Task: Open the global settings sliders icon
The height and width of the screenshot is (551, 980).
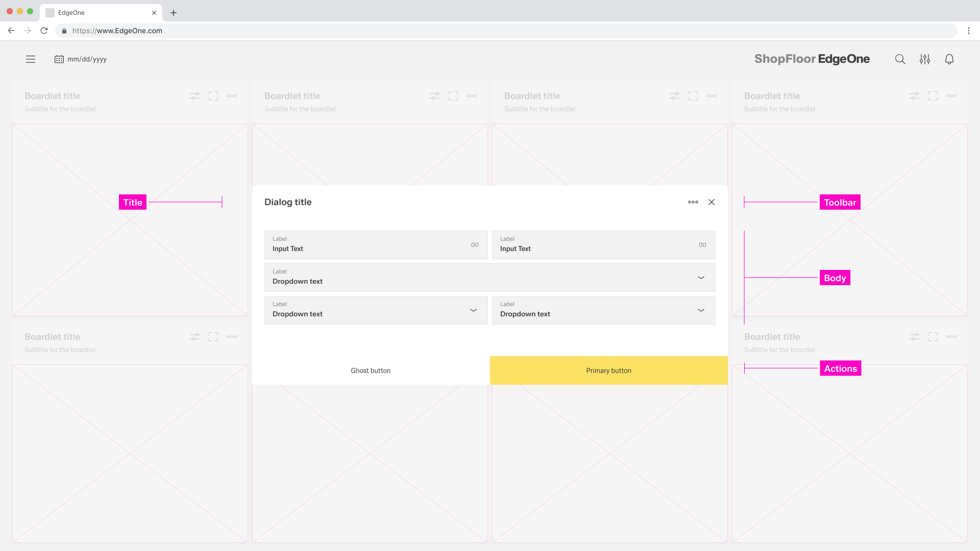Action: coord(924,59)
